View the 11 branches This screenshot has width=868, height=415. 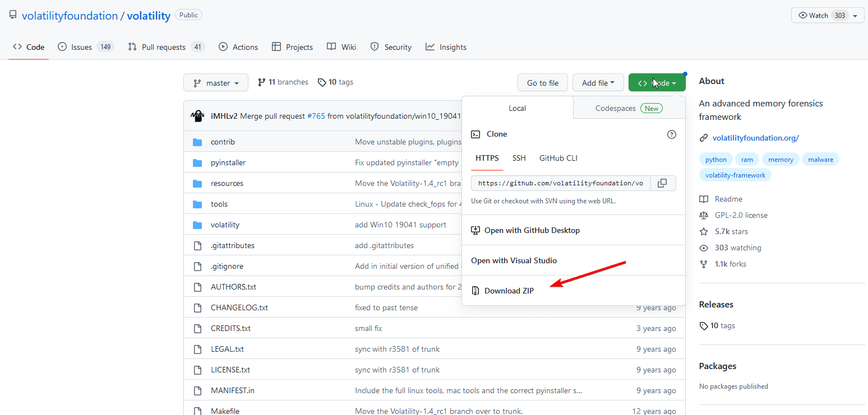click(283, 82)
